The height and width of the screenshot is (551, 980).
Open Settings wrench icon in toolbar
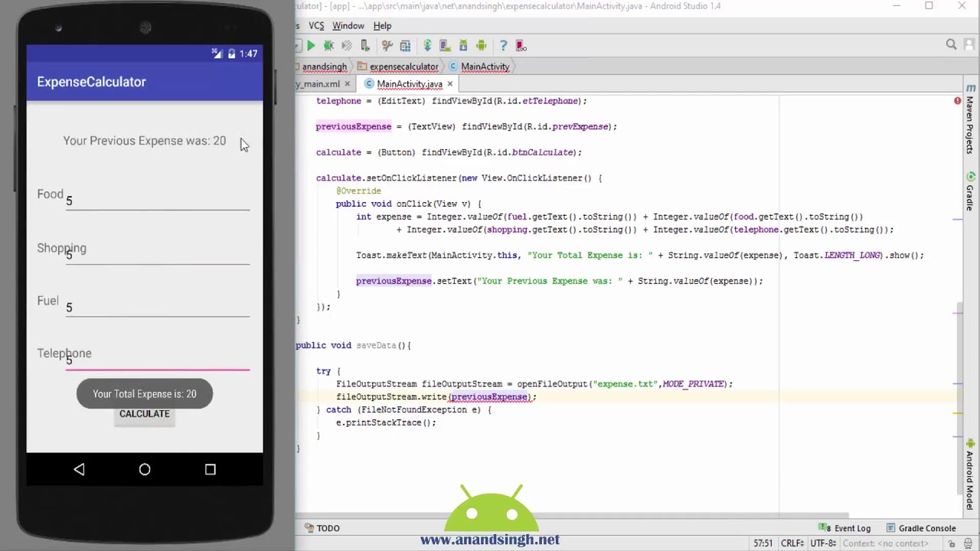387,46
